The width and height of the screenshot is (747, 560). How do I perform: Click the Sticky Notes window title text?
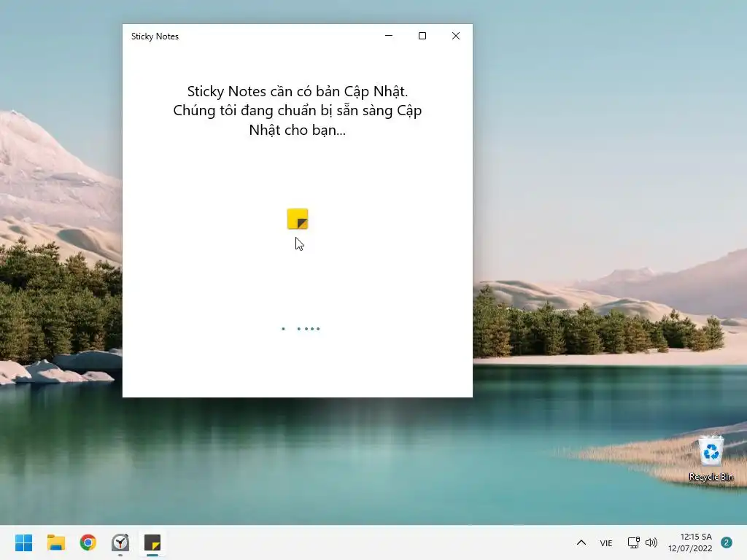coord(155,36)
